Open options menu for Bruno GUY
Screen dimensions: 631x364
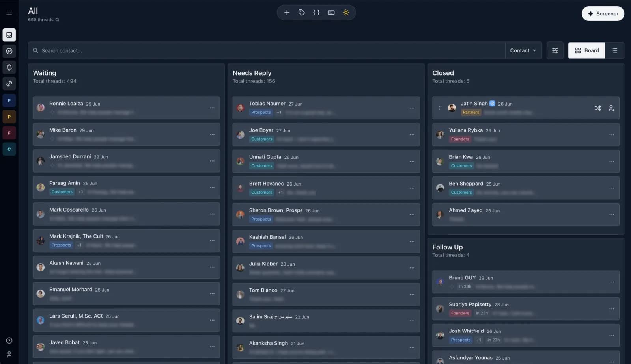[x=612, y=282]
